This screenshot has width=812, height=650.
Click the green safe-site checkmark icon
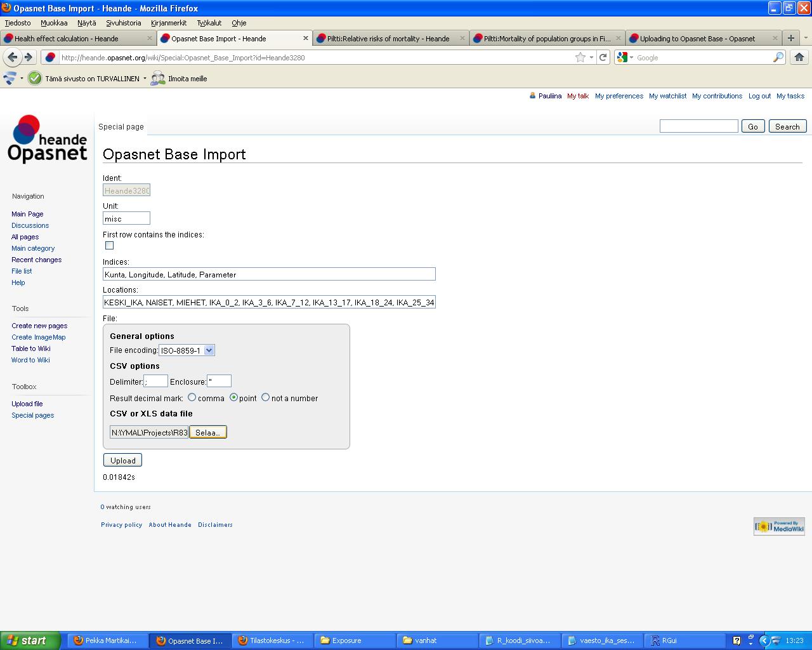coord(35,79)
